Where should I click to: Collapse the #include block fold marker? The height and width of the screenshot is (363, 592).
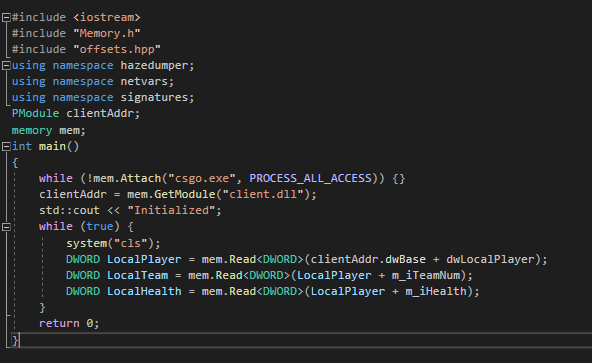tap(6, 17)
